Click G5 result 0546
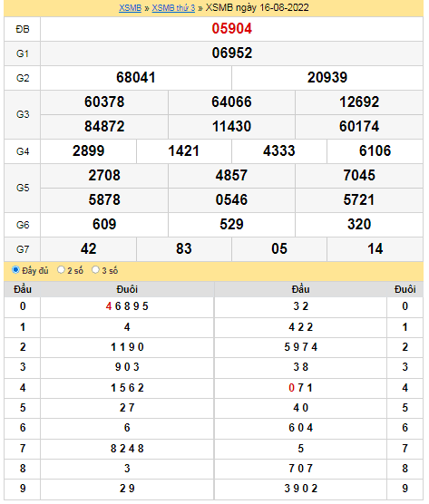The height and width of the screenshot is (504, 429). tap(231, 199)
